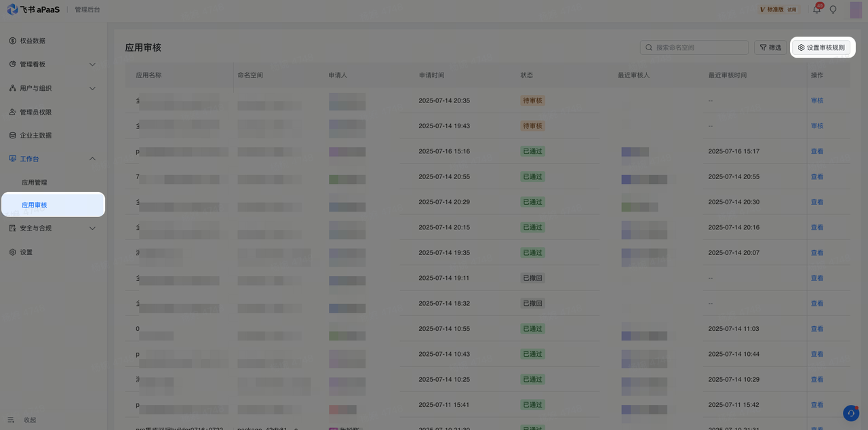The image size is (868, 430).
Task: Open 企业主数据 page
Action: pos(35,136)
